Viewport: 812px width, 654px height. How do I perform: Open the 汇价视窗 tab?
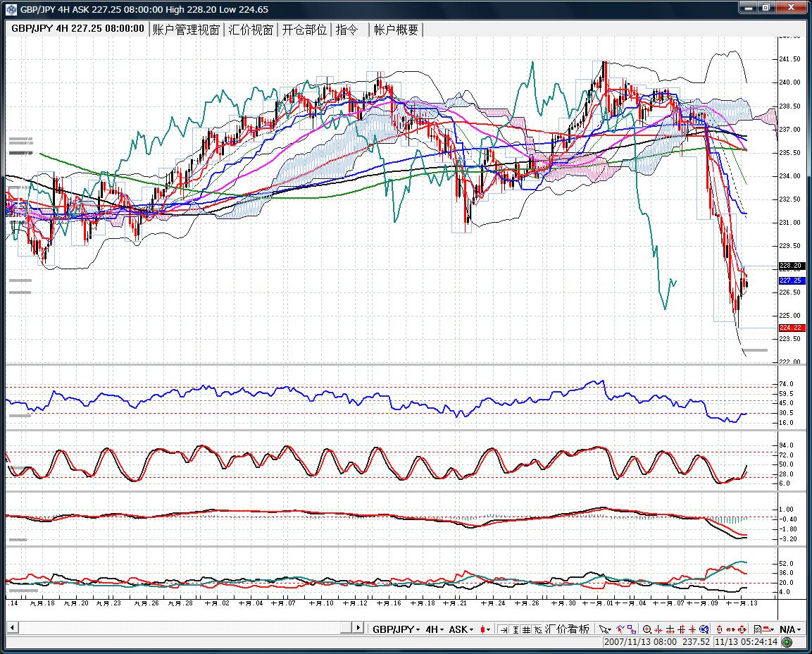251,30
